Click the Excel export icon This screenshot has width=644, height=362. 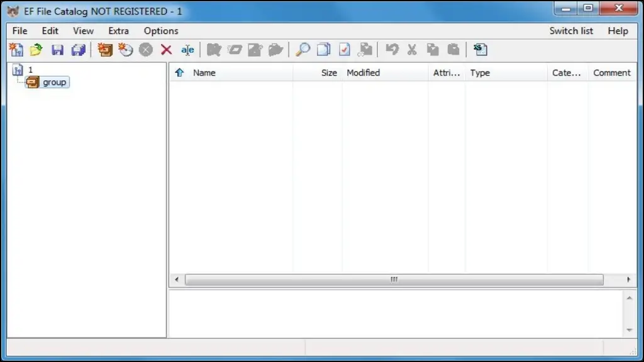[480, 50]
